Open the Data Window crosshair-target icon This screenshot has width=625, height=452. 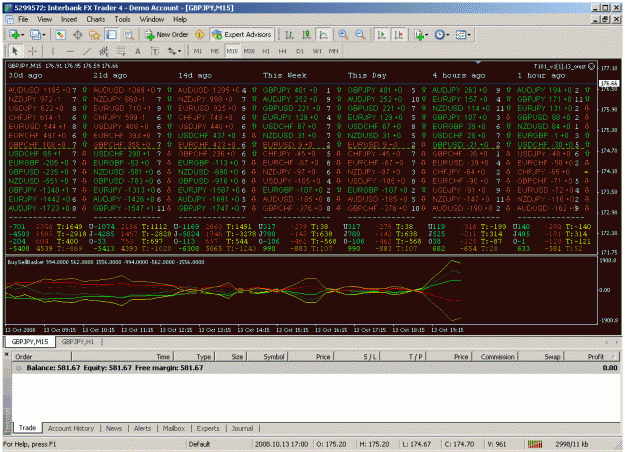[78, 35]
